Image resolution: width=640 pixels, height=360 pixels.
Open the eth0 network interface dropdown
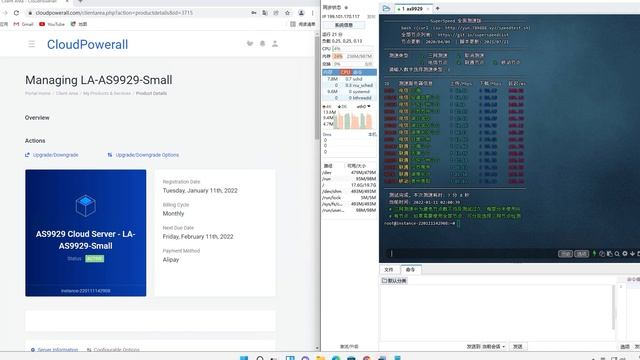364,107
